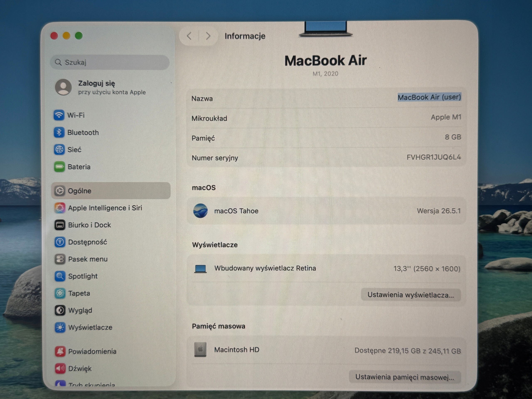532x399 pixels.
Task: Click the M1, 2020 model subtitle
Action: (x=325, y=74)
